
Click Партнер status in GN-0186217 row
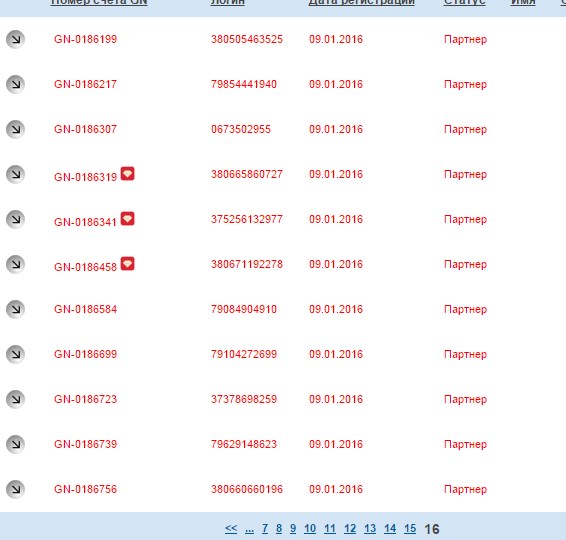466,84
